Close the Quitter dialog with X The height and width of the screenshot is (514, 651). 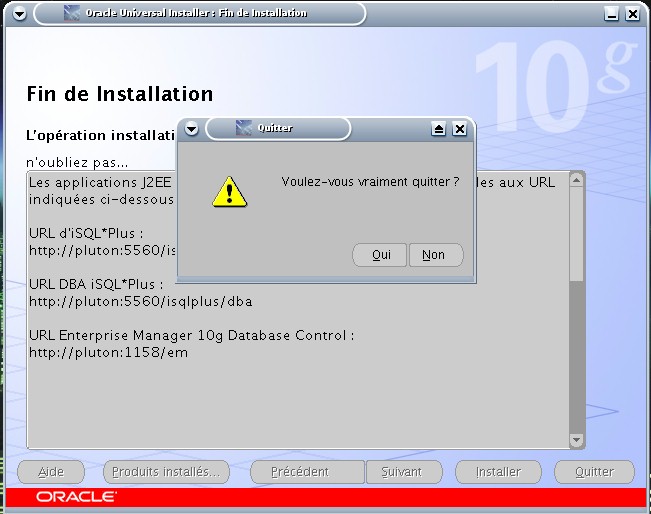[x=459, y=129]
